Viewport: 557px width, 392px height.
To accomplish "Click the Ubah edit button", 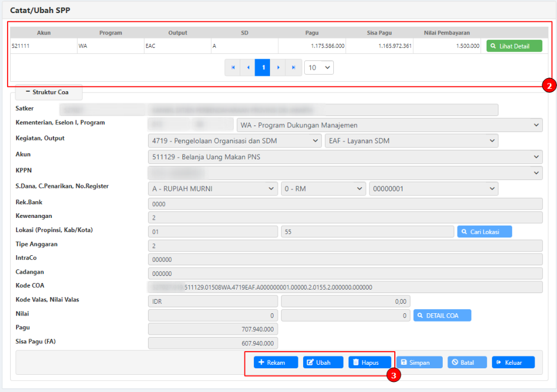I will [323, 362].
